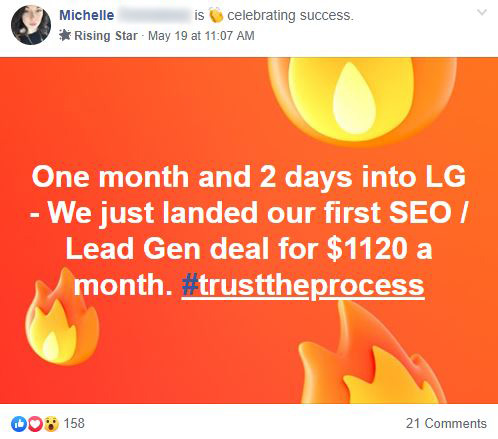The height and width of the screenshot is (439, 498).
Task: Open the post options chevron menu
Action: coord(482,13)
